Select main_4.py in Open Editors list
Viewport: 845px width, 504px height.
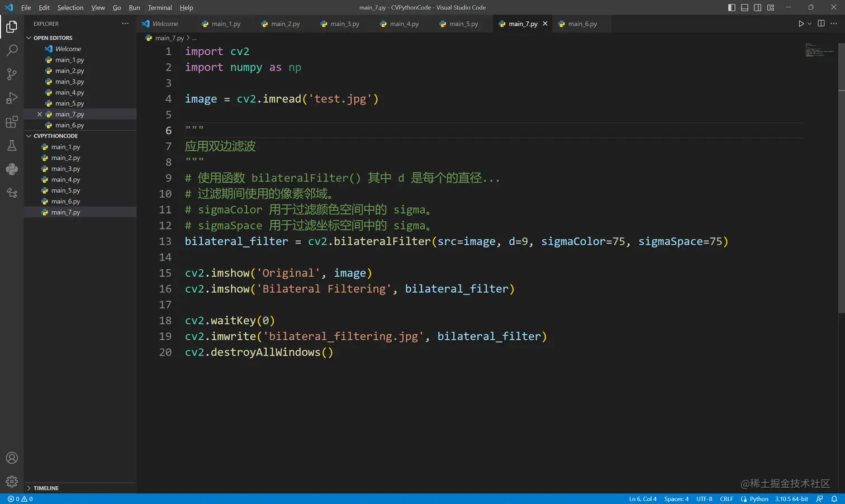tap(80, 93)
